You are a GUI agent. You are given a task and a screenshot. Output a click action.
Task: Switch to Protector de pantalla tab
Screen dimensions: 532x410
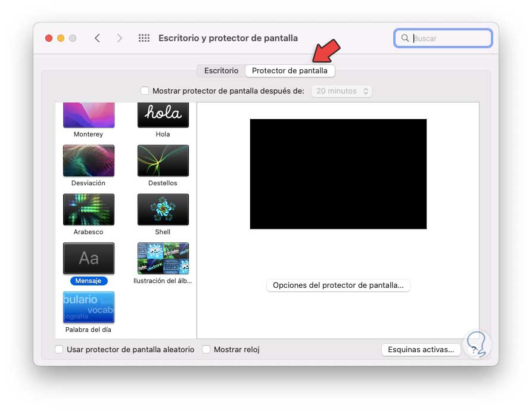pos(290,70)
